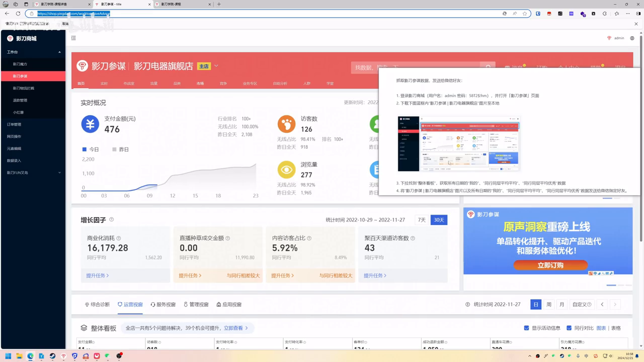This screenshot has width=644, height=362.
Task: Click the 整体看板 layers icon
Action: click(84, 328)
